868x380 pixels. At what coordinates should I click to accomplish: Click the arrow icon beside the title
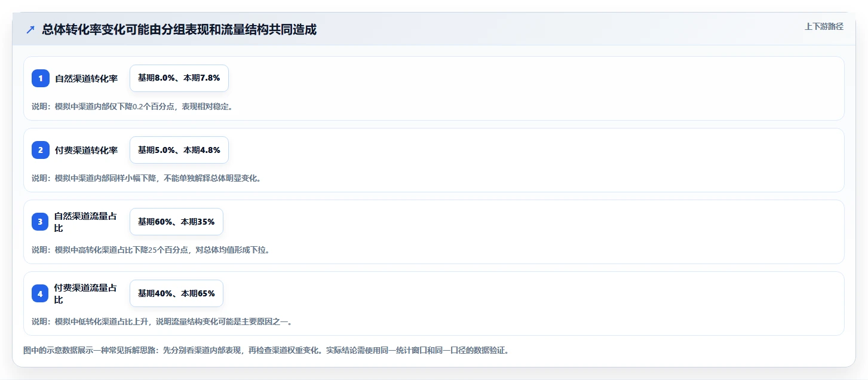tap(30, 29)
